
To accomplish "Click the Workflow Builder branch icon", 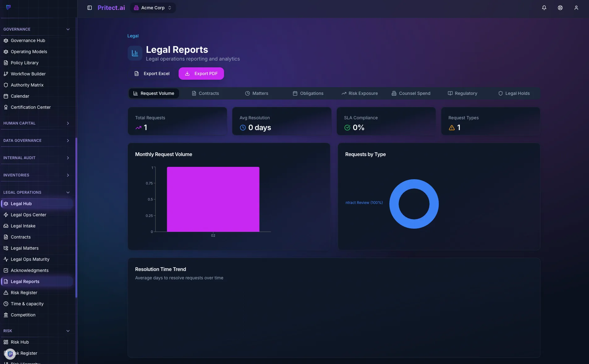I will pos(6,74).
